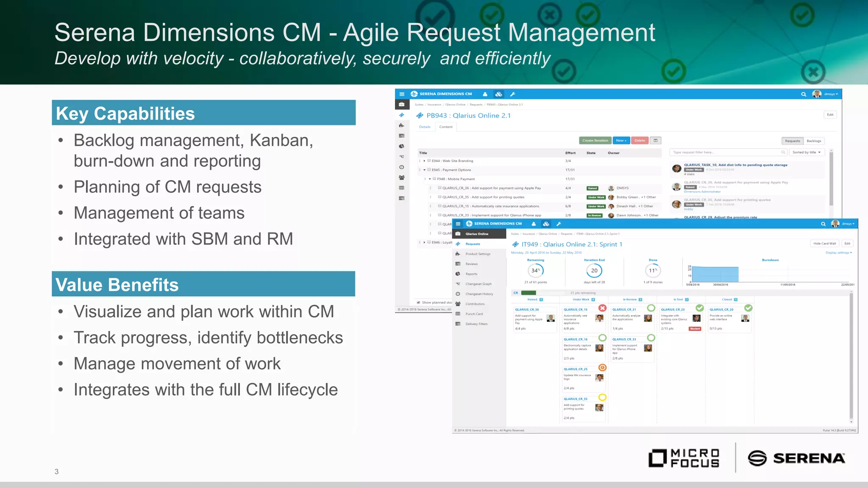This screenshot has height=488, width=868.
Task: Switch to the Content tab
Action: pos(446,127)
